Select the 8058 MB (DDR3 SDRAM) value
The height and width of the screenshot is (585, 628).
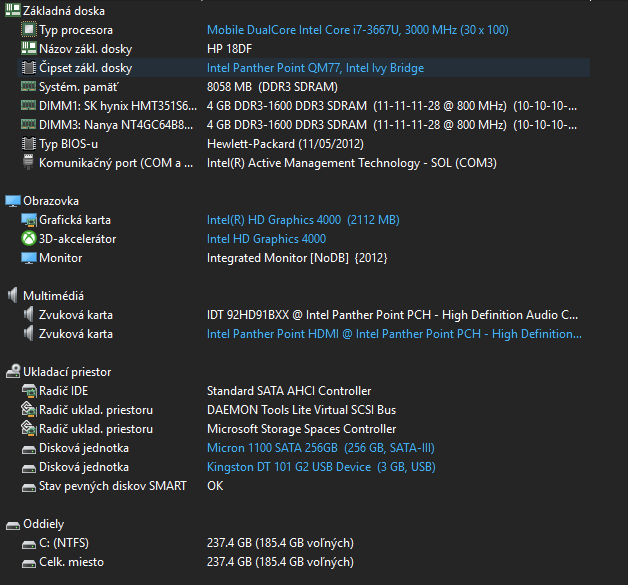pos(272,87)
